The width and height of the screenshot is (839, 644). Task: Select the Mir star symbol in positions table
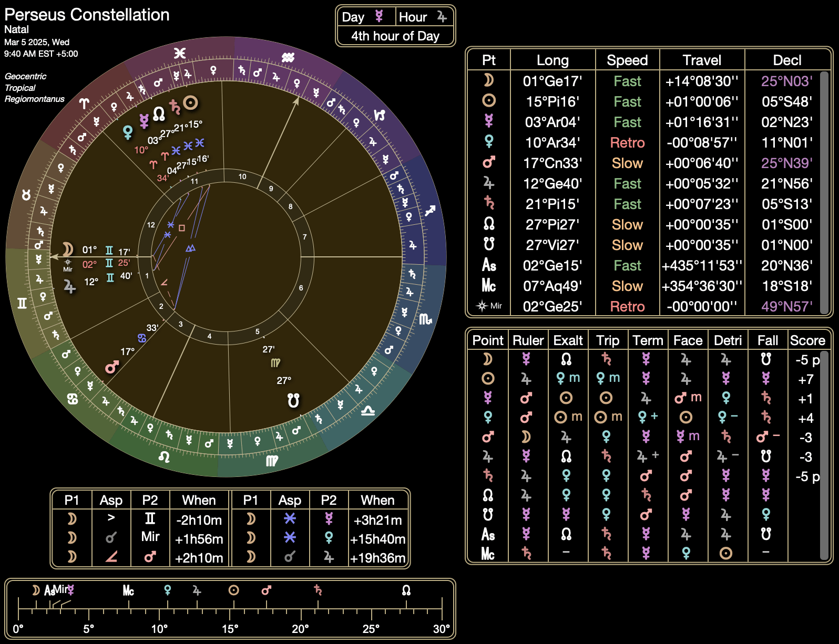[x=488, y=306]
